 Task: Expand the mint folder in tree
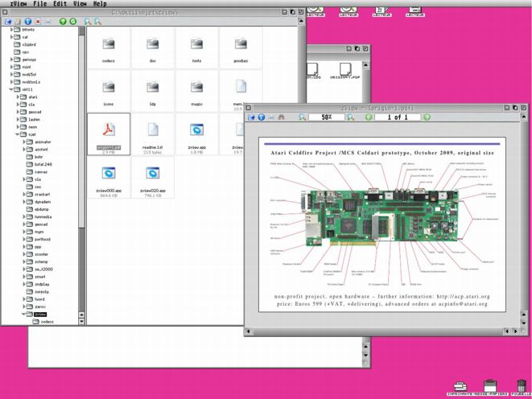(x=11, y=67)
